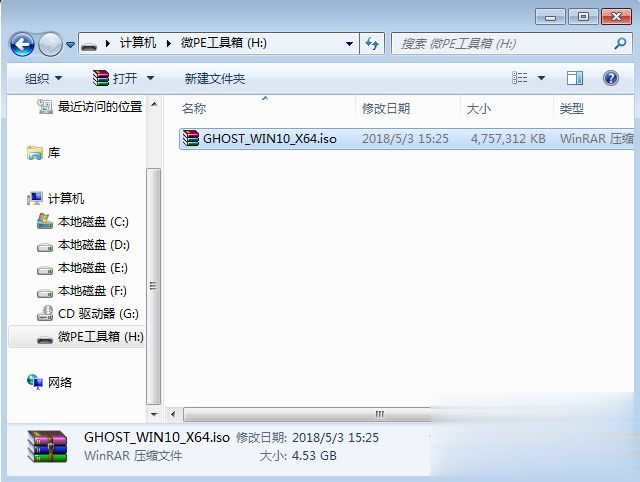This screenshot has width=640, height=482.
Task: Click the 库 libraries icon
Action: (x=35, y=153)
